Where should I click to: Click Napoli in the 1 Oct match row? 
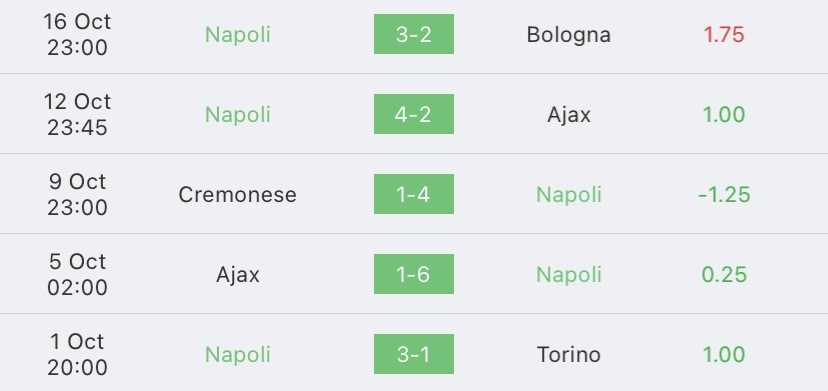pos(238,355)
